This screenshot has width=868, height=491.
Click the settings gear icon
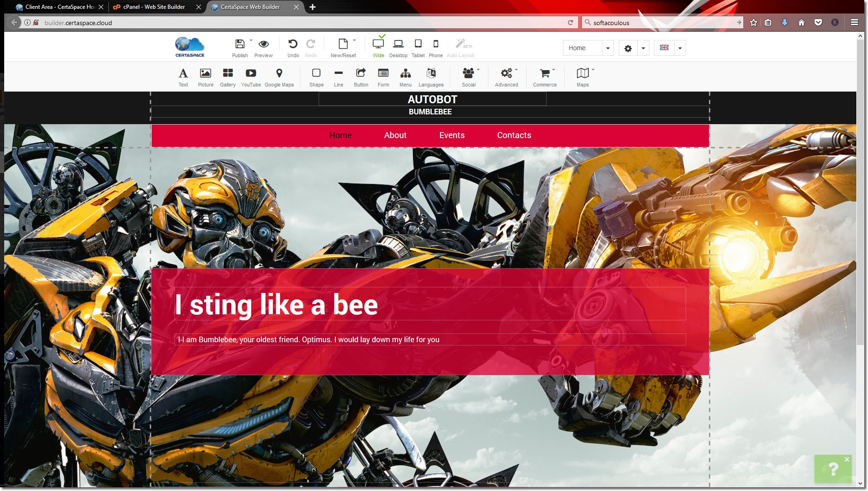(x=628, y=48)
